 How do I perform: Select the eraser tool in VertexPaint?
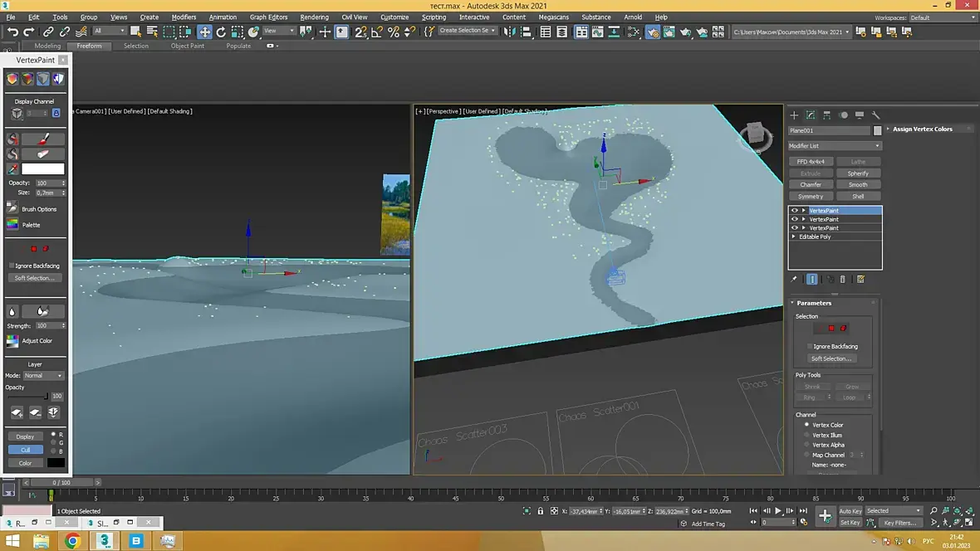tap(43, 154)
